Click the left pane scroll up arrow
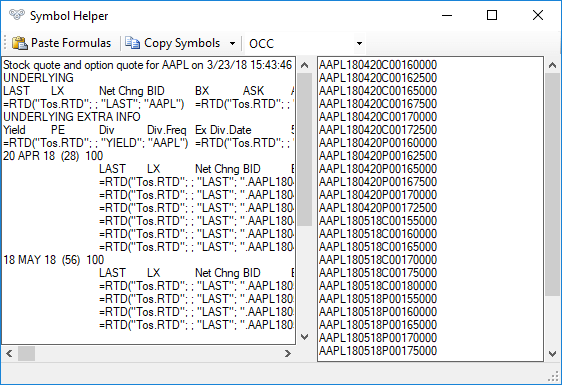 pos(305,65)
